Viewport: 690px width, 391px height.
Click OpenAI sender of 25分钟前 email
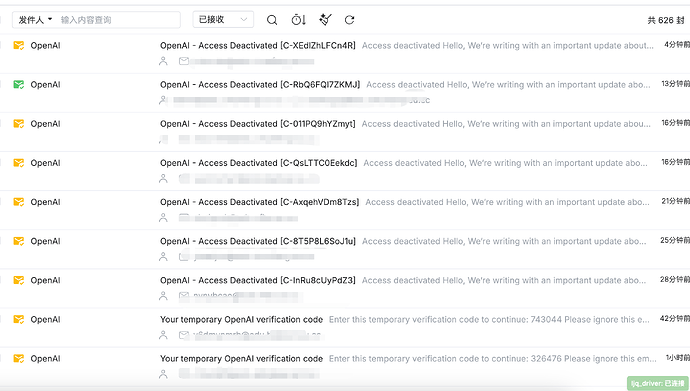tap(45, 241)
